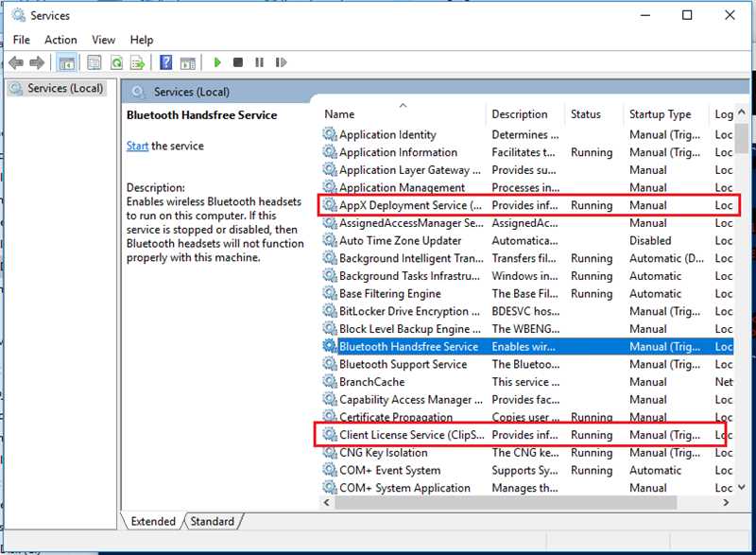Click the gear icon beside COM+ Event System
The height and width of the screenshot is (555, 756).
(x=330, y=470)
